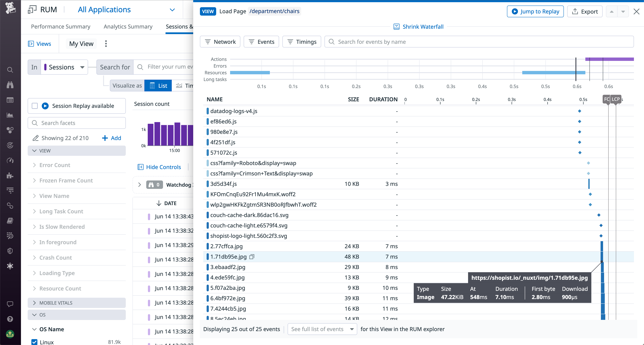
Task: Click the copy icon next to 1.71db95e.jpg
Action: click(x=252, y=257)
